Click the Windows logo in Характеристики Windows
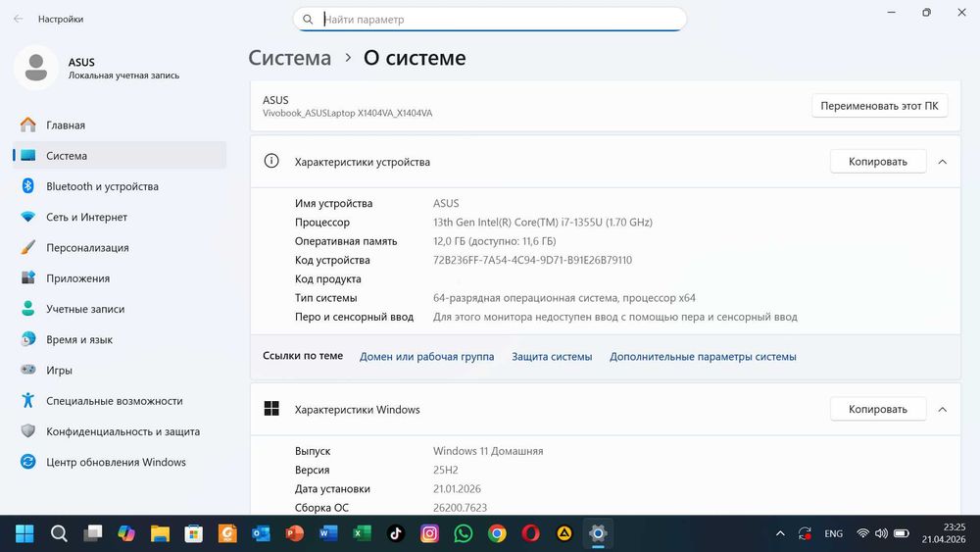Image resolution: width=980 pixels, height=552 pixels. click(x=271, y=409)
